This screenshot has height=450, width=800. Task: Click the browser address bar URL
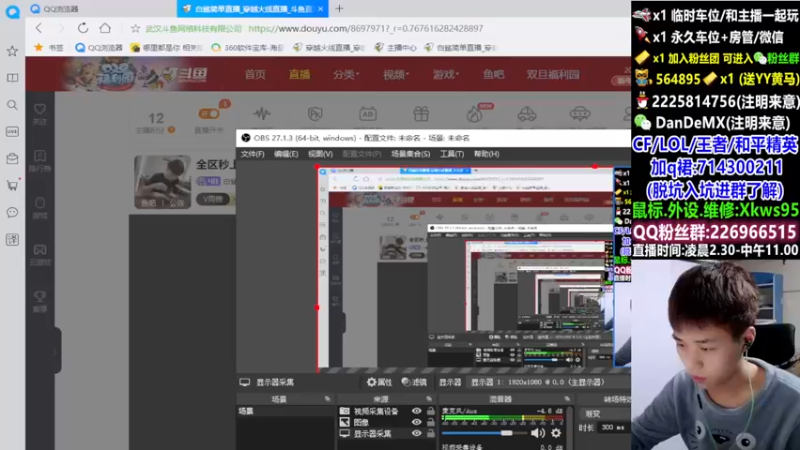pos(365,29)
